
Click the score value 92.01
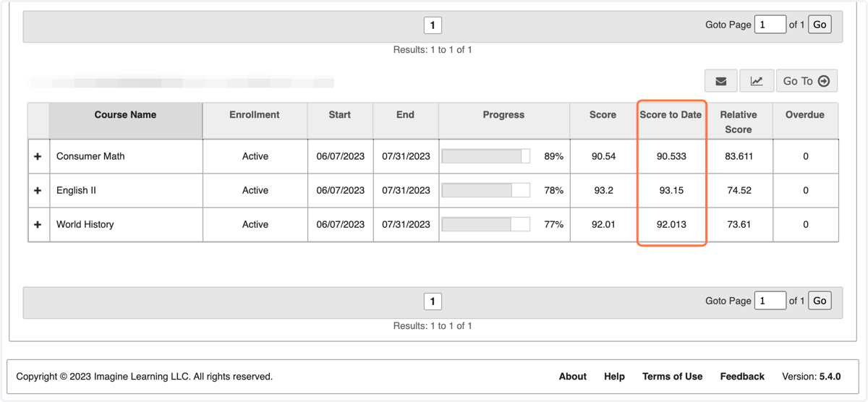coord(603,224)
